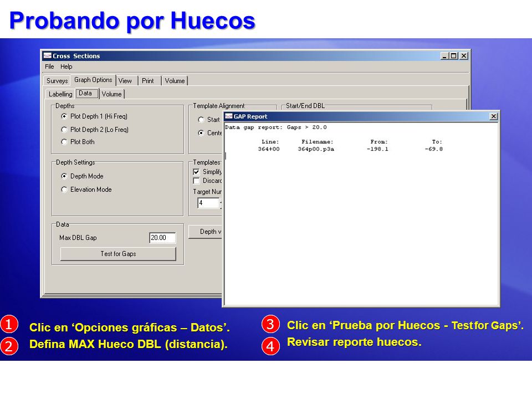Select Center template alignment radio
This screenshot has height=399, width=532.
coord(201,133)
